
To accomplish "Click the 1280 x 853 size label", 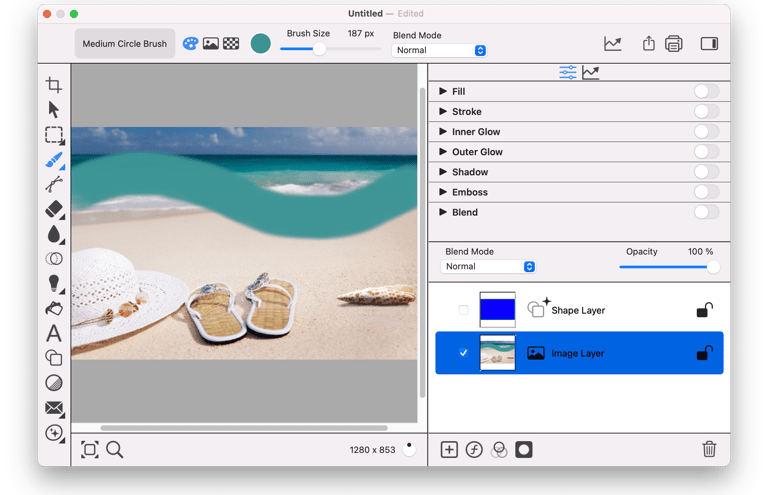I will pyautogui.click(x=372, y=449).
